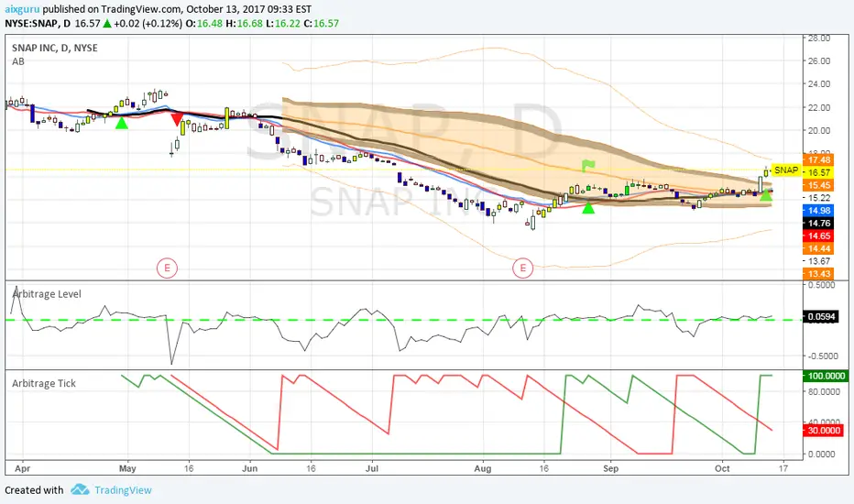Click the 15.22 price axis value
Screen dimensions: 854x504
pyautogui.click(x=819, y=198)
